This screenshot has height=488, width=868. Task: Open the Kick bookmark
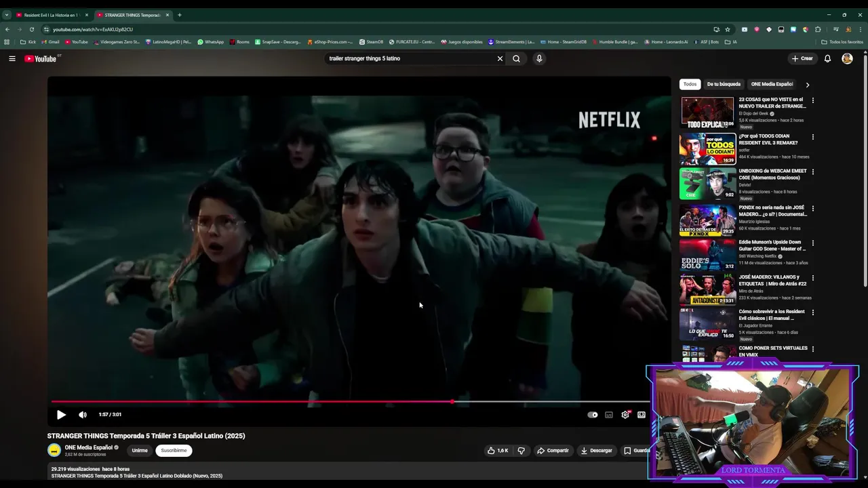tap(28, 42)
